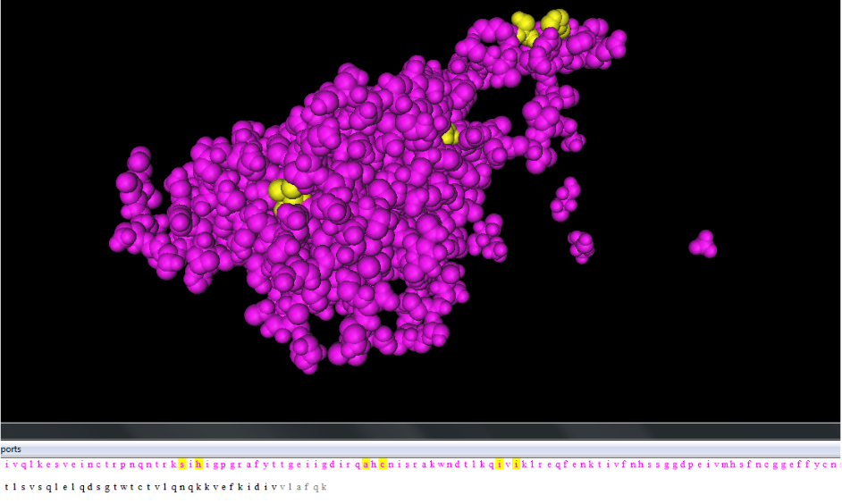Select the yellow-highlighted 'c' residue in sequence
This screenshot has width=842, height=504.
[383, 464]
